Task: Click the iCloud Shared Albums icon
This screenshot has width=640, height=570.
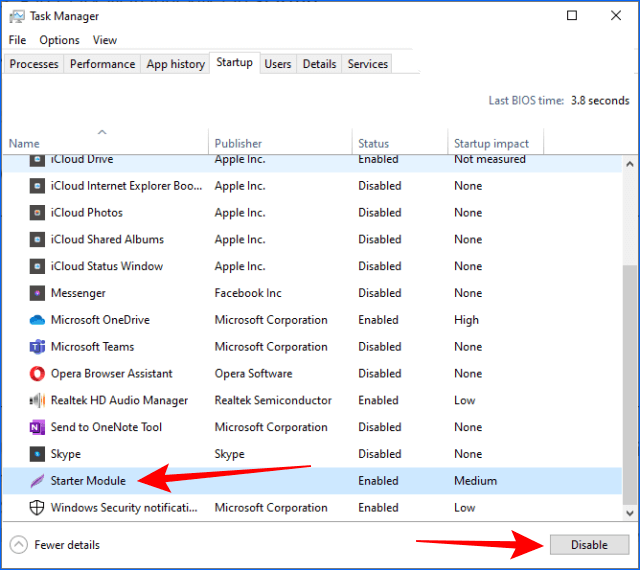Action: click(x=37, y=240)
